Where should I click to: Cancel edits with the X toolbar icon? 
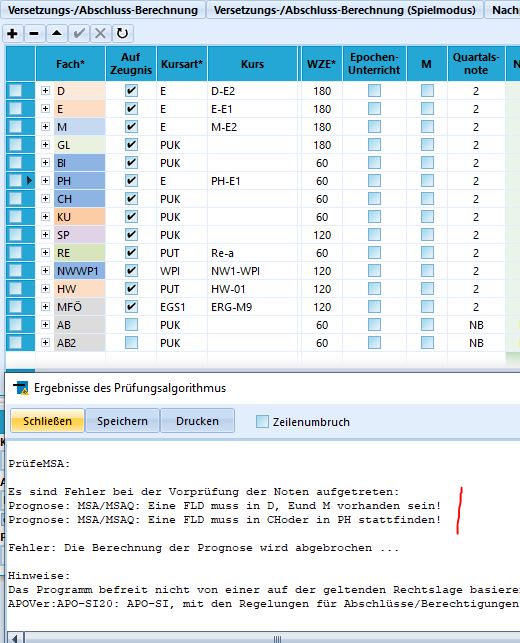(x=100, y=33)
